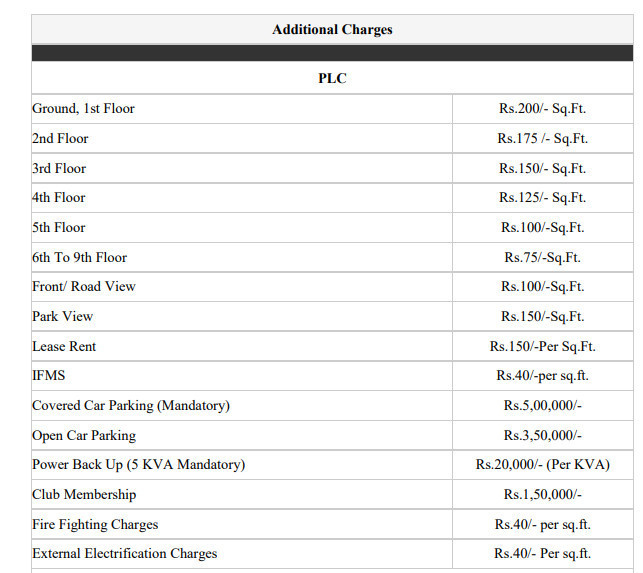This screenshot has width=643, height=573.
Task: Click the Lease Rent row label
Action: click(x=64, y=346)
